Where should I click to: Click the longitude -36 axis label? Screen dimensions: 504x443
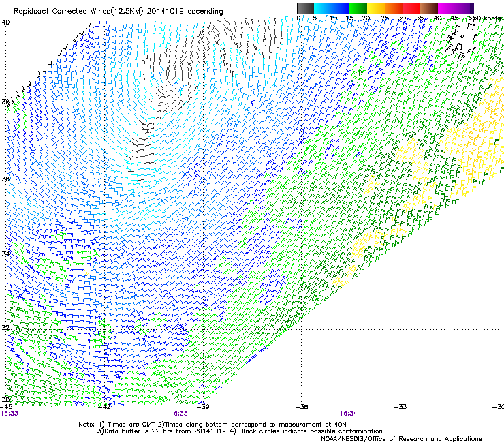click(x=302, y=407)
